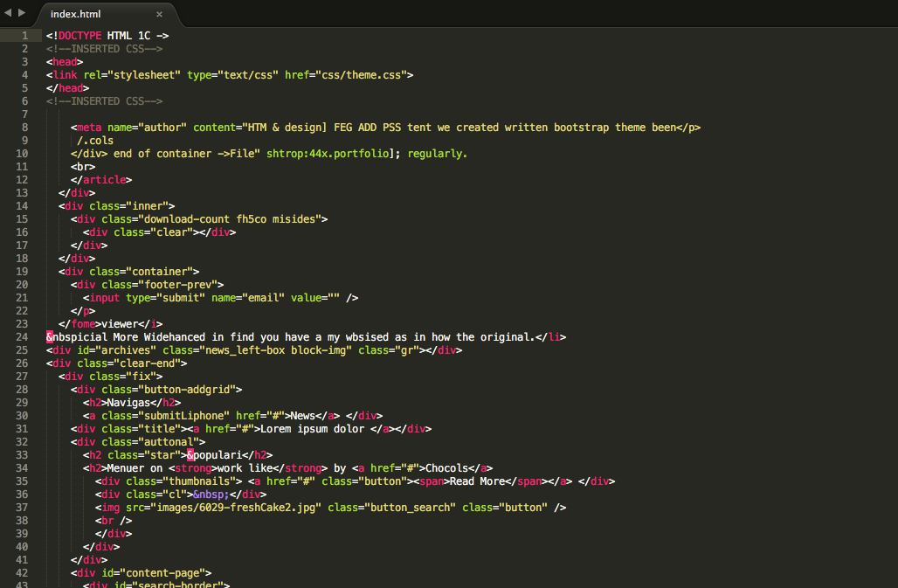
Task: Click the "Navigas" heading text
Action: (x=129, y=403)
